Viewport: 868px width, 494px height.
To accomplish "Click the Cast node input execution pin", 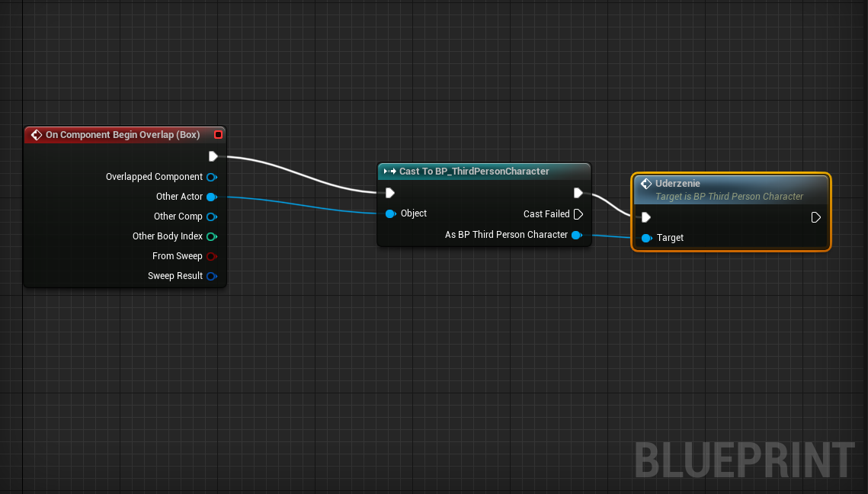I will (390, 193).
